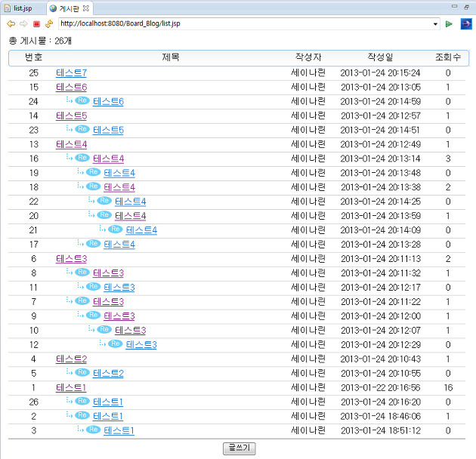Open post 15 titled 테스트6
476x459 pixels.
click(x=71, y=87)
